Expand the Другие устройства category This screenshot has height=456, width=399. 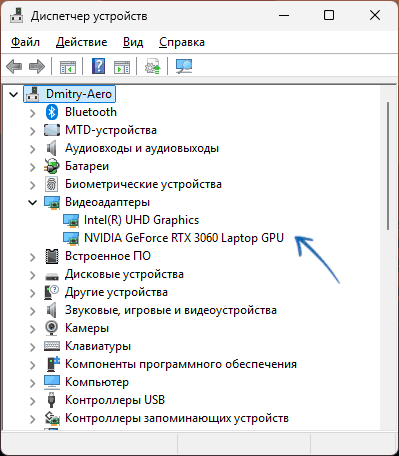click(32, 293)
